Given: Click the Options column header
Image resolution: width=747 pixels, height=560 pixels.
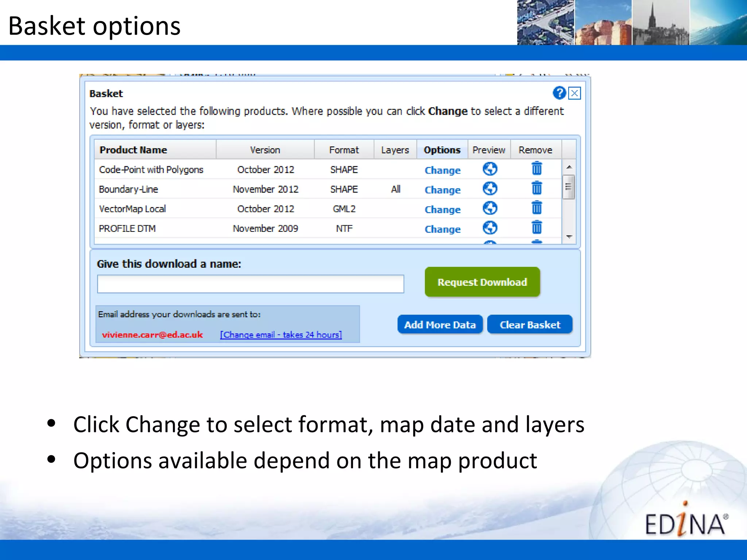Looking at the screenshot, I should (x=442, y=149).
